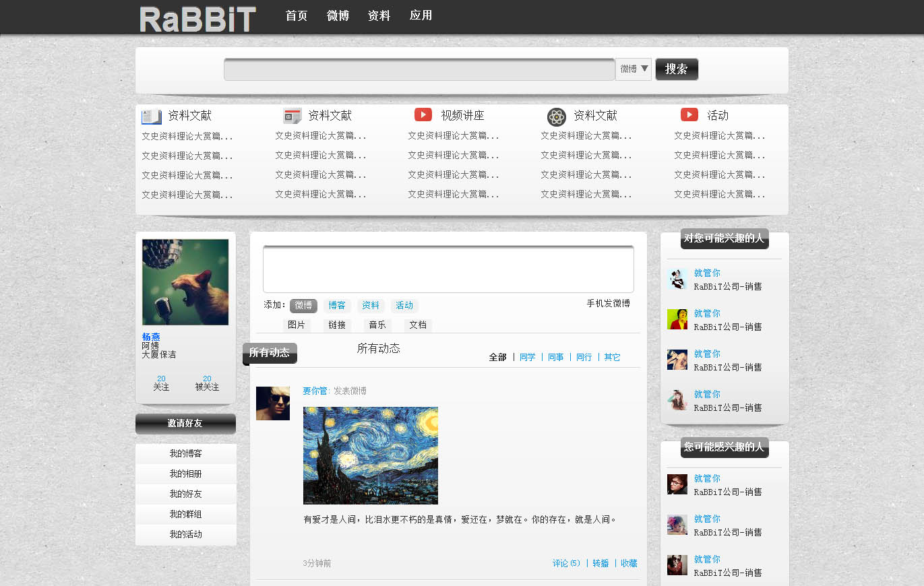924x586 pixels.
Task: Open last 文史资料理论大赏篇 link under 活动
Action: click(x=720, y=195)
